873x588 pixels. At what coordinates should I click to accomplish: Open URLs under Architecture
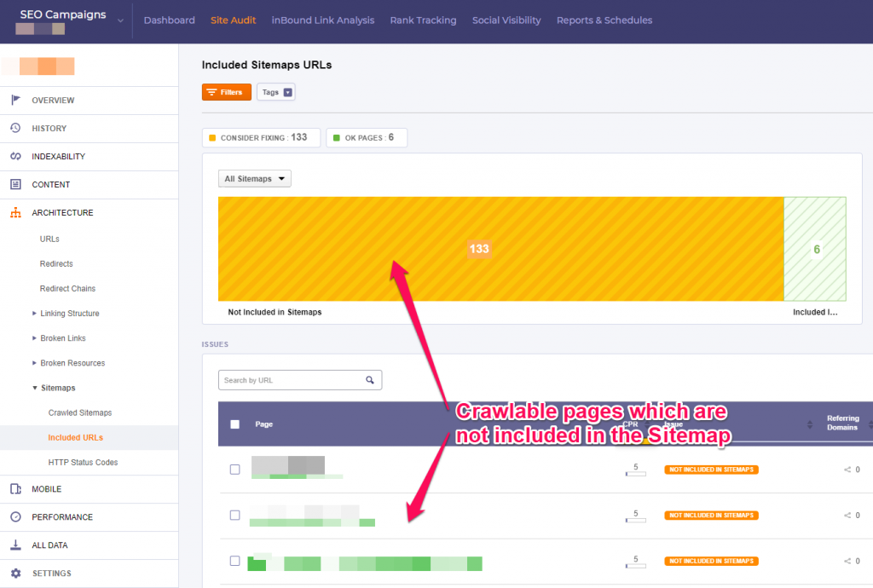click(49, 239)
